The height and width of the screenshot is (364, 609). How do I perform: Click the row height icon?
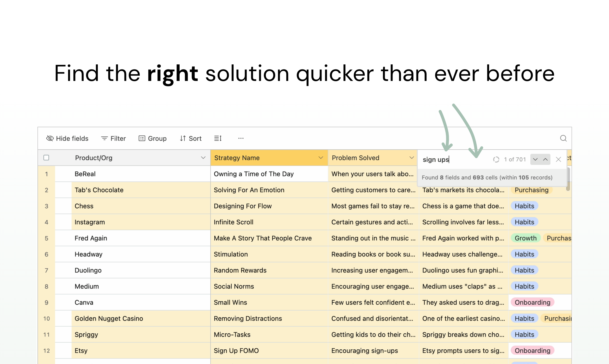click(x=218, y=138)
